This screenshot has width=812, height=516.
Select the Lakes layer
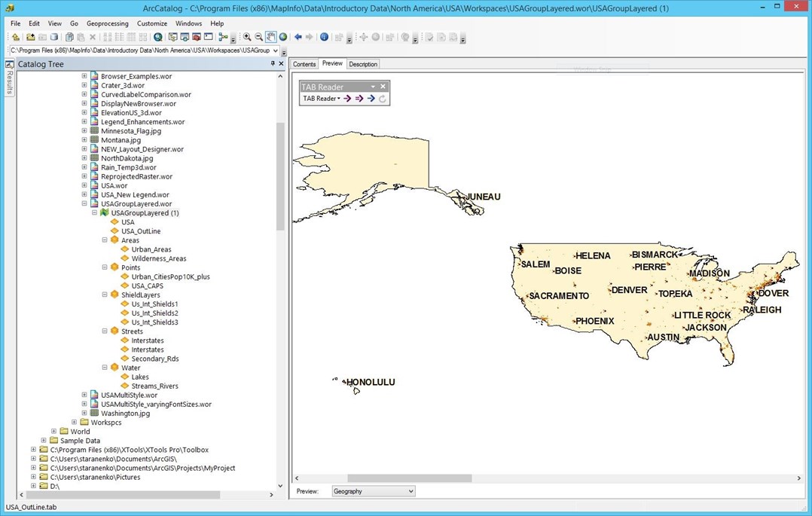click(x=140, y=377)
